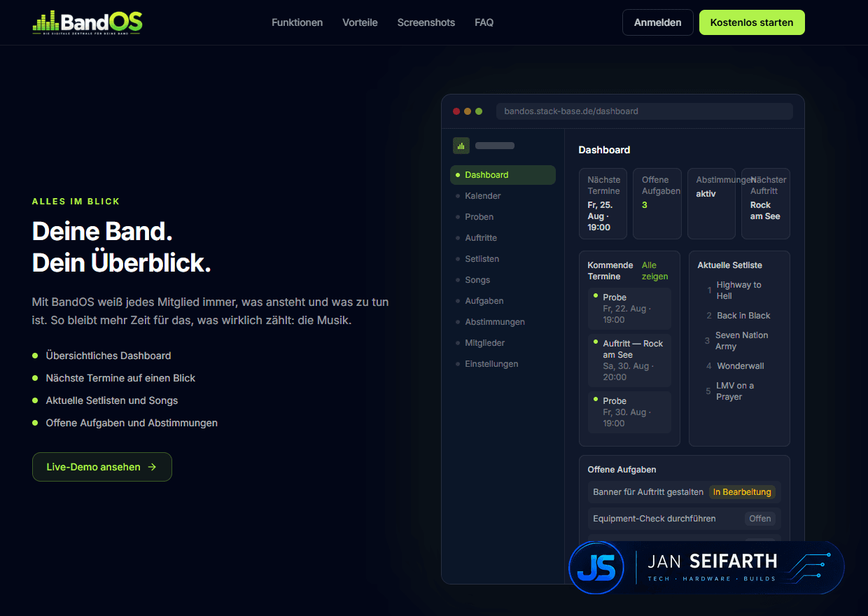Click Live-Demo ansehen button
The image size is (868, 616).
[102, 467]
